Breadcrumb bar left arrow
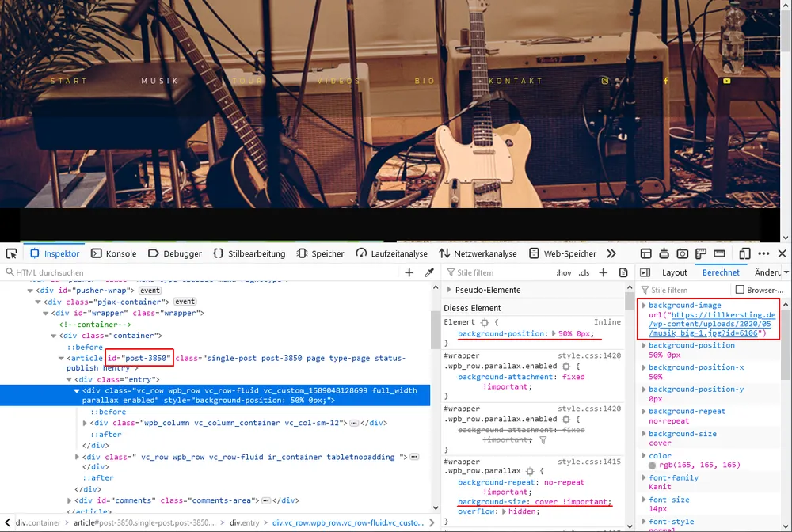The width and height of the screenshot is (792, 532). 7,522
